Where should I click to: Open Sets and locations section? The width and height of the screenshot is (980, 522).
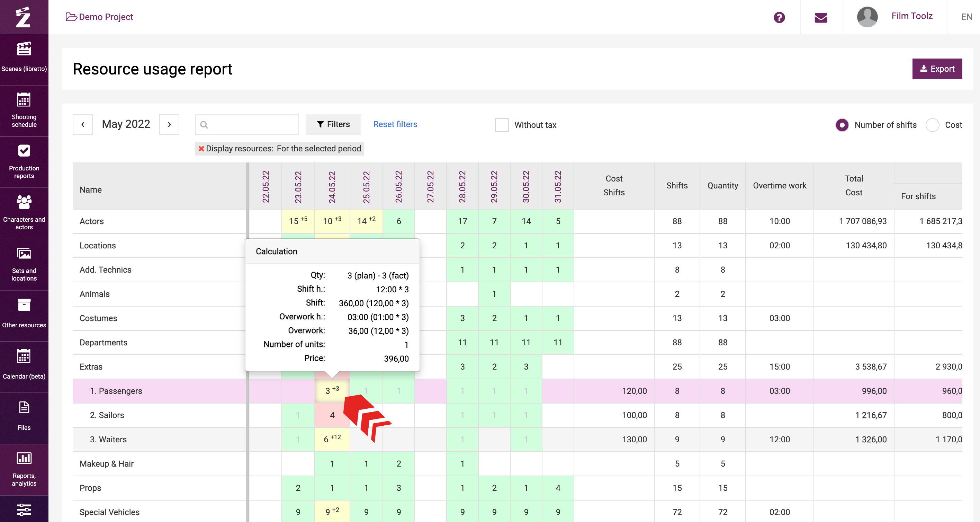click(x=24, y=265)
